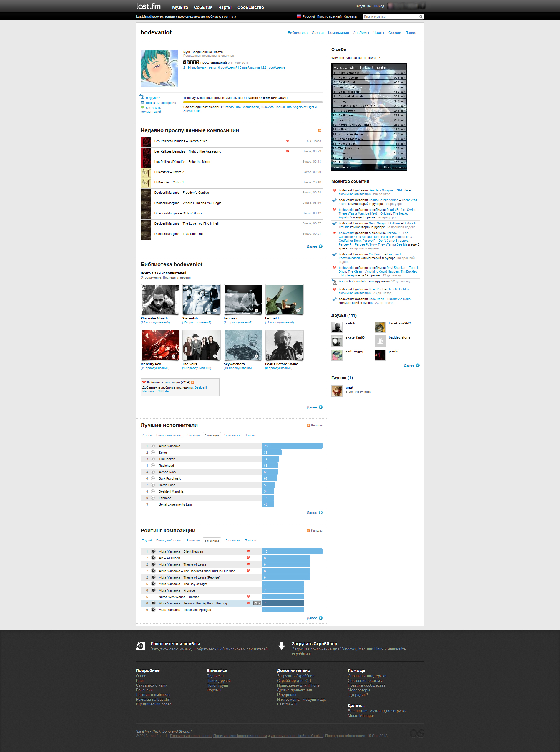Select 12 месяцев tab in Лучшие исполнители

coord(232,435)
